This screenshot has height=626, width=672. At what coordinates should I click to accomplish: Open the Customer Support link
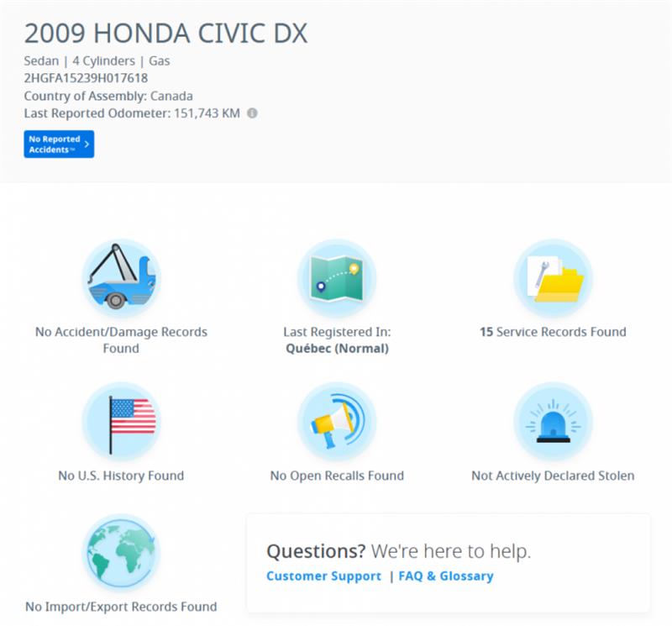point(323,576)
